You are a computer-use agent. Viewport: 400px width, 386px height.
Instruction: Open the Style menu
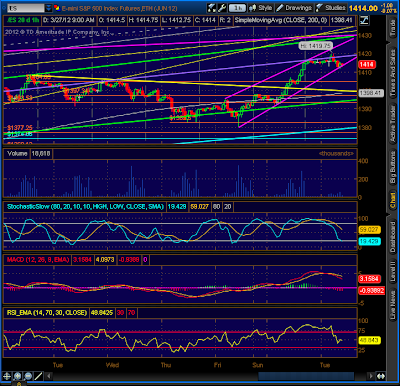261,8
